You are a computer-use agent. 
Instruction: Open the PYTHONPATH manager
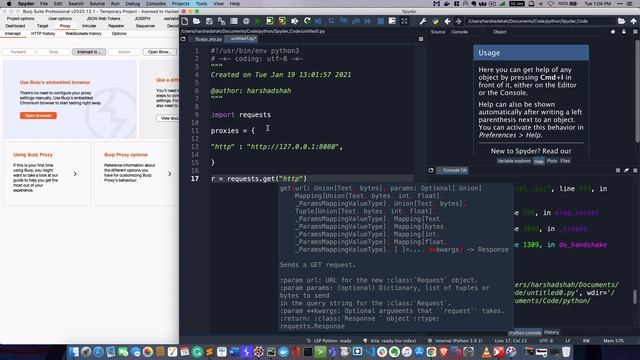[x=436, y=21]
